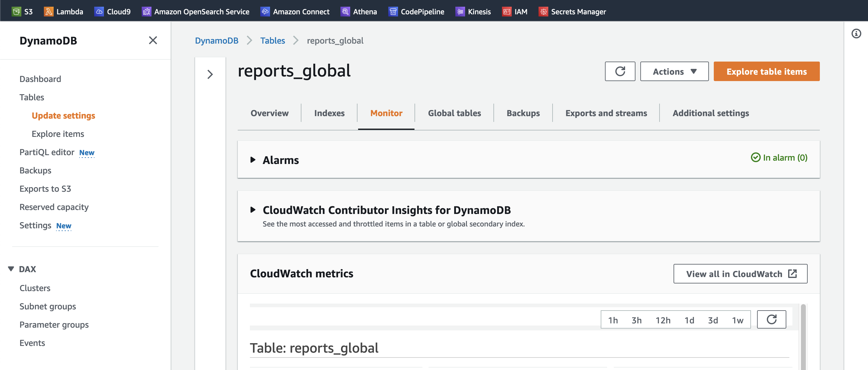868x370 pixels.
Task: Set metrics time range to 1w
Action: 738,320
